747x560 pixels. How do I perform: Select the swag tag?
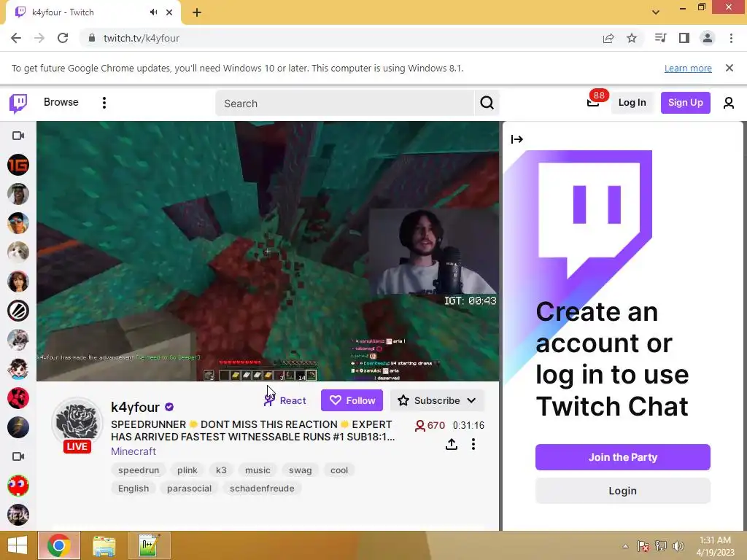point(300,470)
